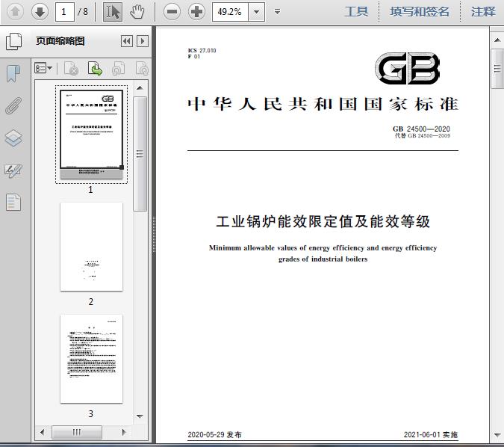Click the GB logo on the page
The height and width of the screenshot is (447, 504).
[407, 68]
